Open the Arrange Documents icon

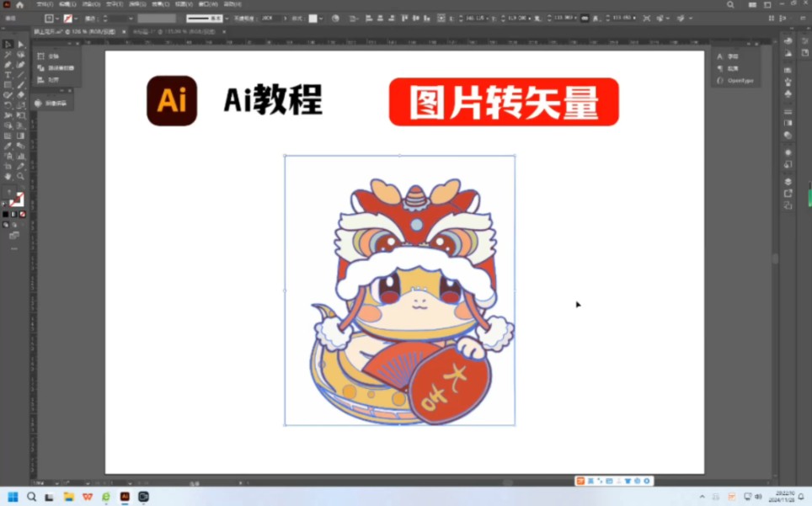752,5
